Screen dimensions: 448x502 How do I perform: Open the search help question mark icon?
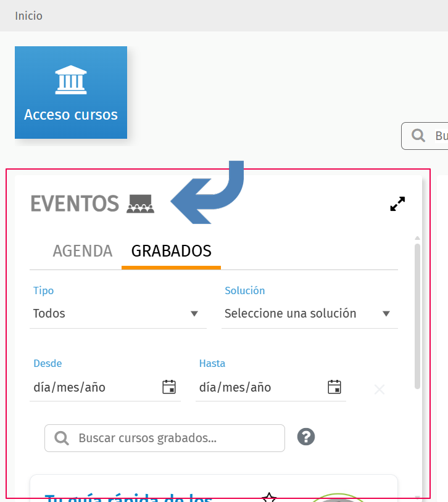[x=306, y=437]
